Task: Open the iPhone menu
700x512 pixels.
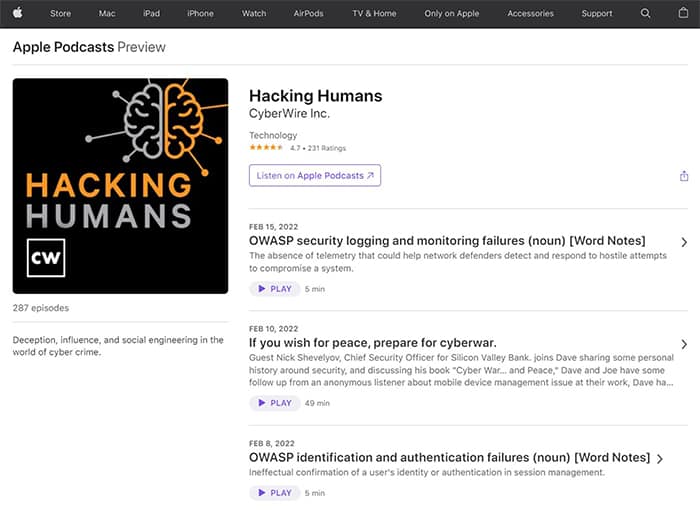Action: [200, 13]
